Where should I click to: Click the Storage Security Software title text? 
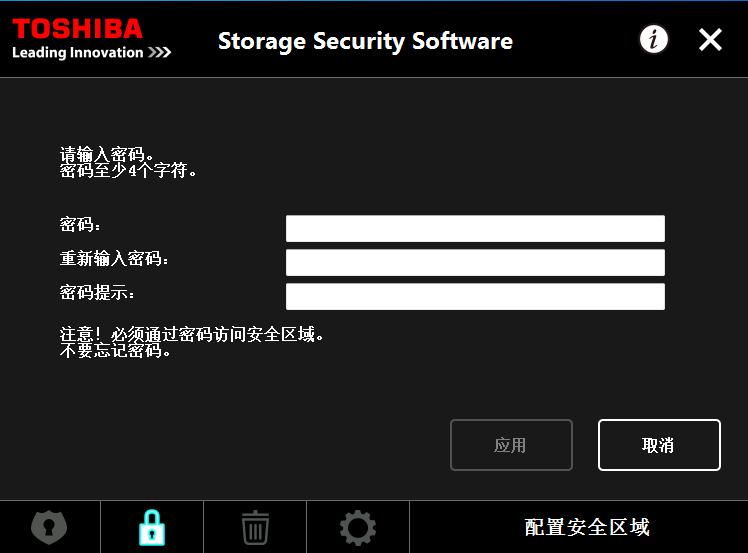pos(365,41)
